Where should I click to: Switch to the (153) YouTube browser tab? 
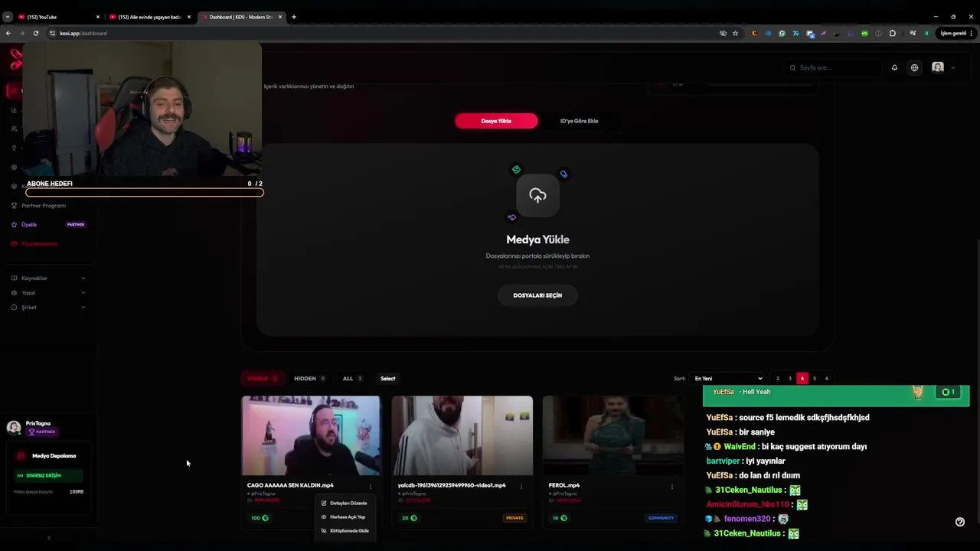coord(58,17)
